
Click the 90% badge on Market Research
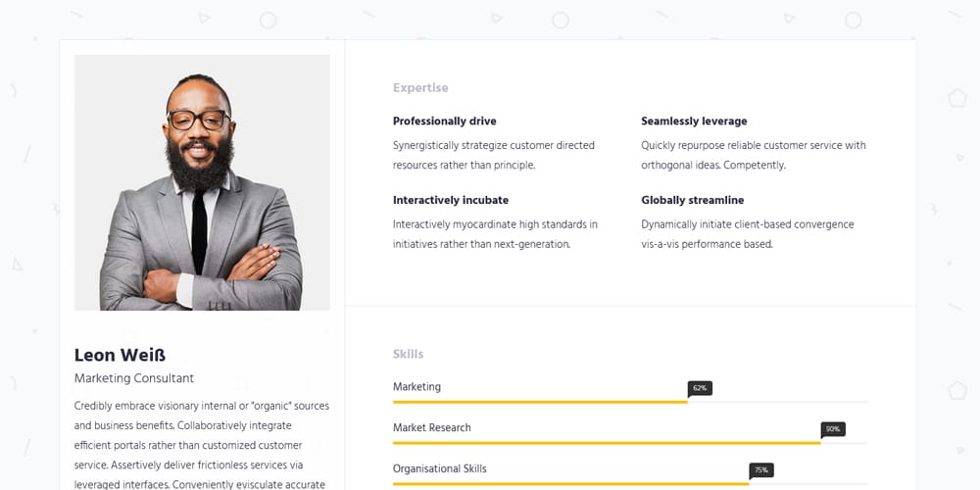(833, 429)
